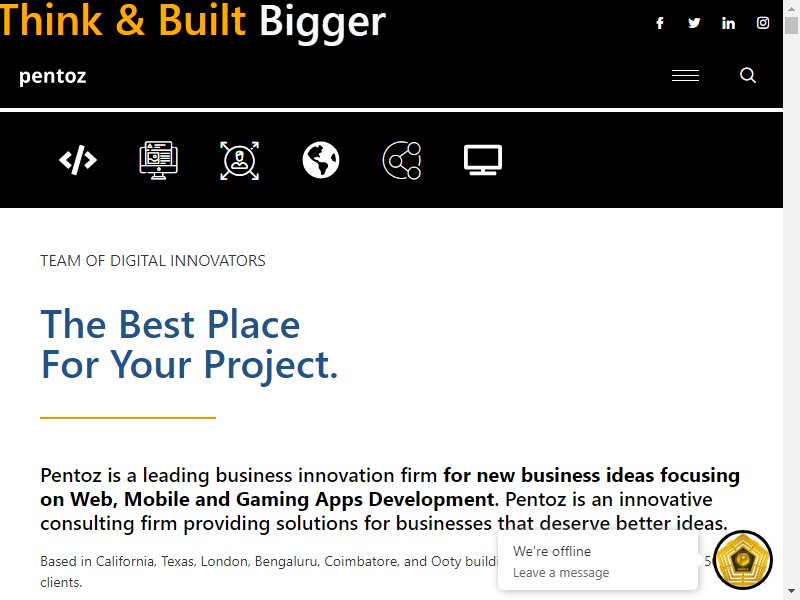Image resolution: width=800 pixels, height=600 pixels.
Task: Click The Best Place For Your Project heading
Action: 189,344
